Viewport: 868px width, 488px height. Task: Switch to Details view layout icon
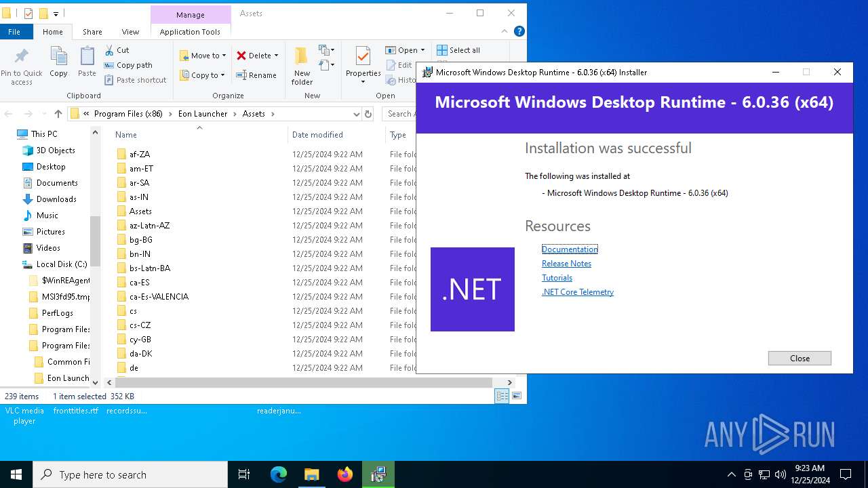(x=502, y=396)
